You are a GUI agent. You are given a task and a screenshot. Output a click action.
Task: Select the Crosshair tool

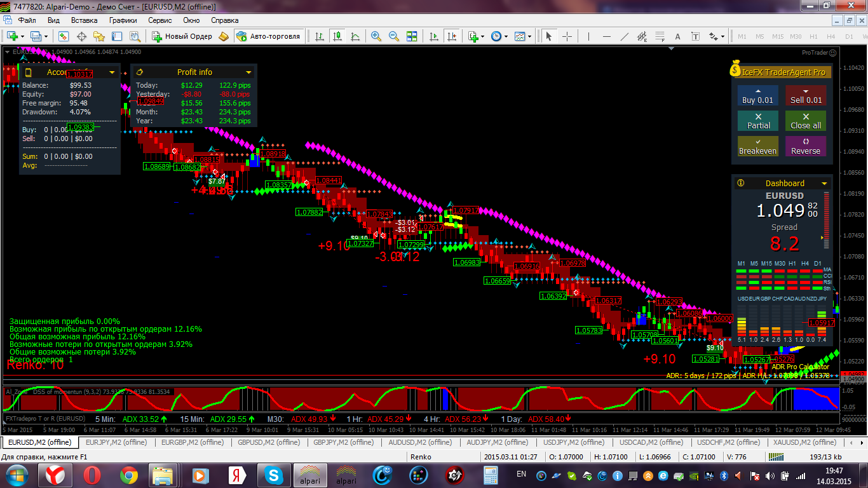[567, 36]
